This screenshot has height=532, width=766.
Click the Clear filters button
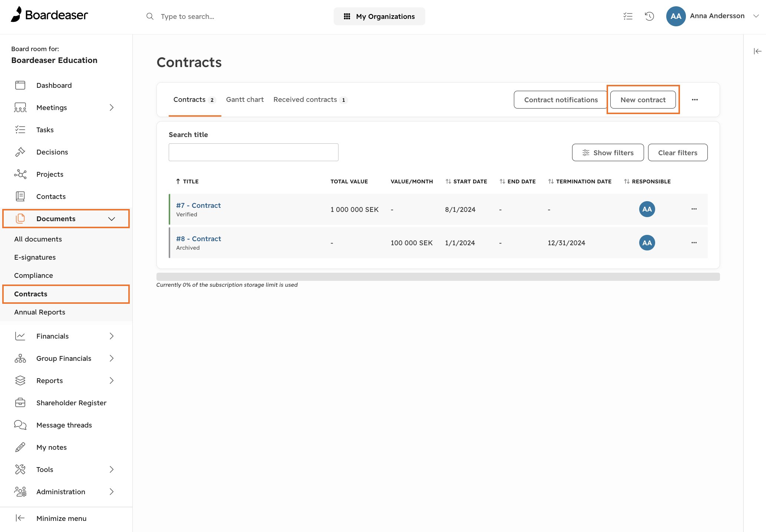click(678, 153)
